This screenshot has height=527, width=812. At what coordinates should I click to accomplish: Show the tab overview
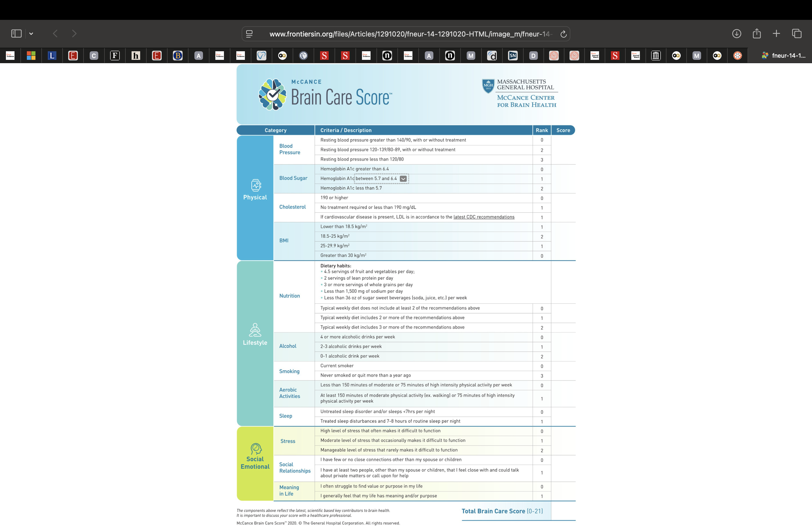(x=796, y=33)
